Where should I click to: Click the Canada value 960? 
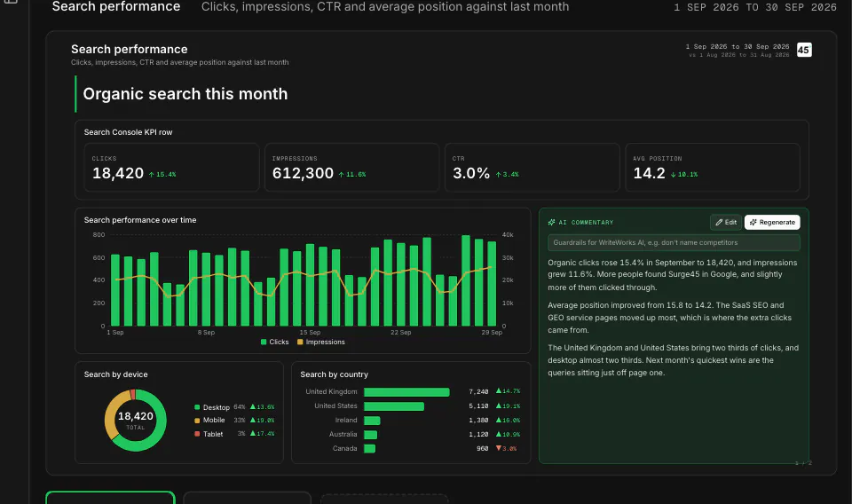click(483, 449)
